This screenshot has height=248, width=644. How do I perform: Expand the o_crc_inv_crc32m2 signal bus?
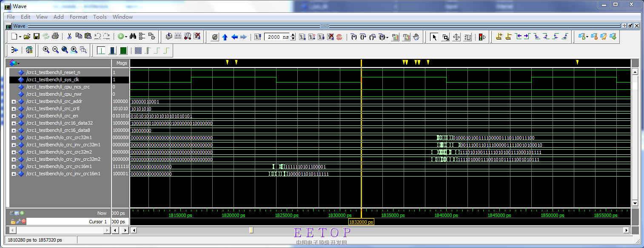[x=14, y=160]
